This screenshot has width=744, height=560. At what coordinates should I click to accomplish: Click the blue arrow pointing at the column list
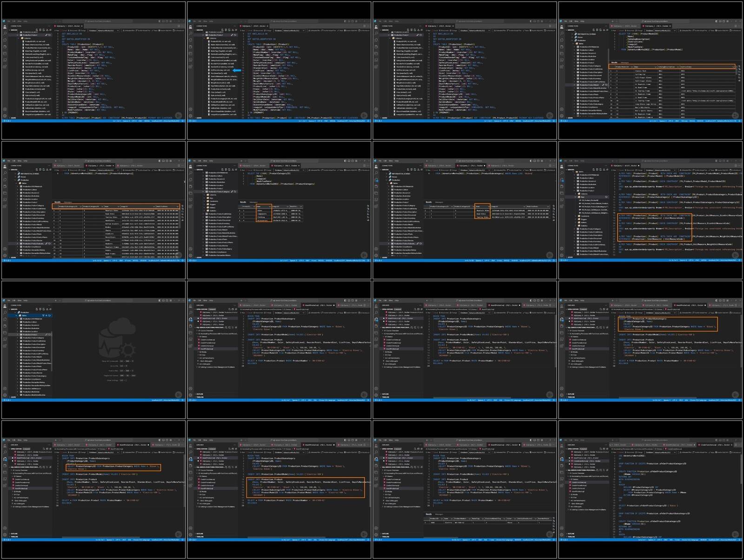(x=237, y=70)
